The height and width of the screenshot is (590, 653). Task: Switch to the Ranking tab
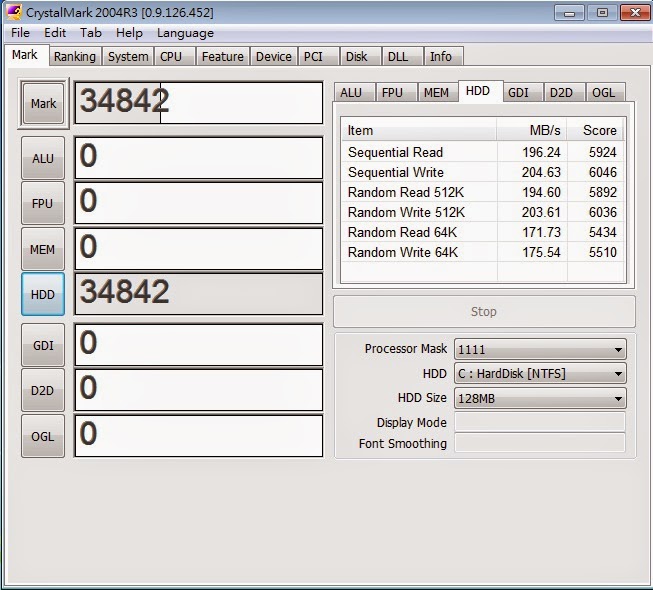tap(75, 56)
